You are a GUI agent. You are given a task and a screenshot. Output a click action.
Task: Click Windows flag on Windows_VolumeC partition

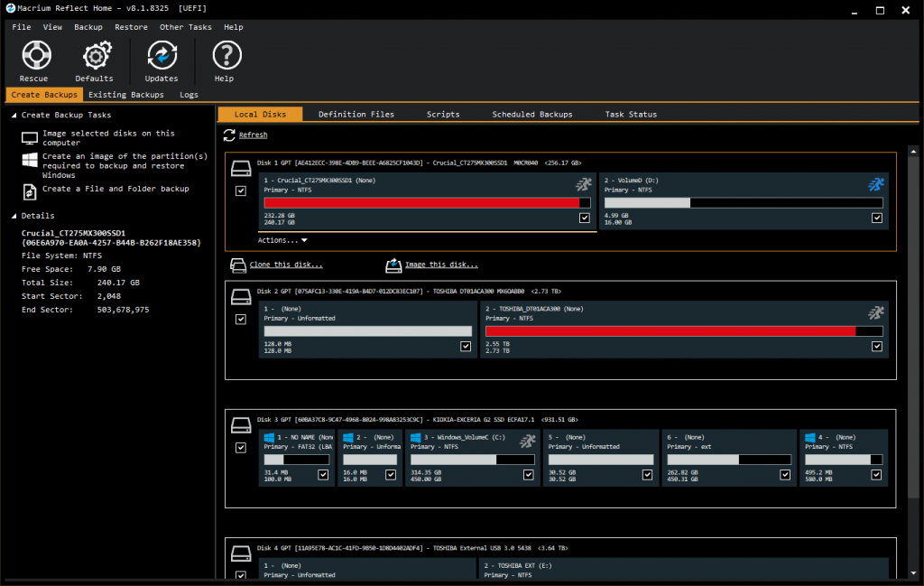[415, 437]
